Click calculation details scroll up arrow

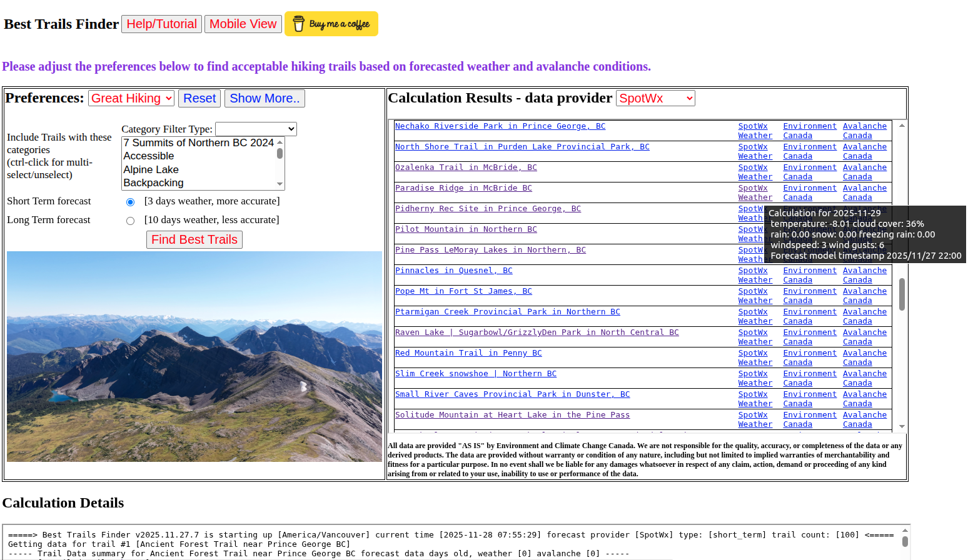905,531
